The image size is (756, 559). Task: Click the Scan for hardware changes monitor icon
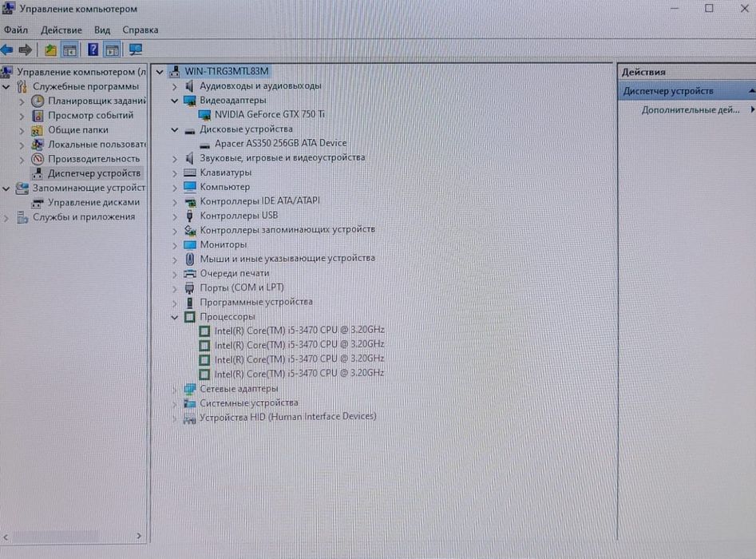click(136, 50)
